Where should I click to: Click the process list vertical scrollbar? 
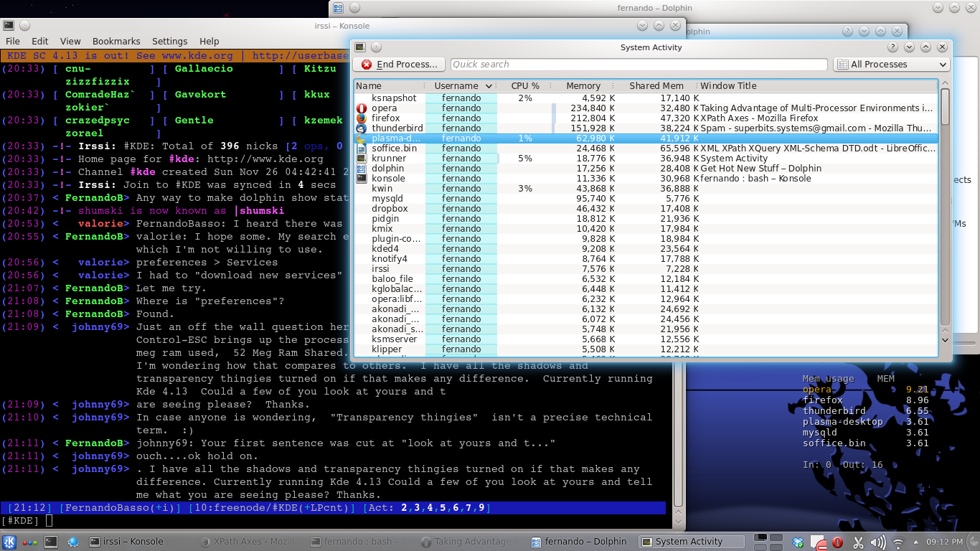click(x=945, y=215)
